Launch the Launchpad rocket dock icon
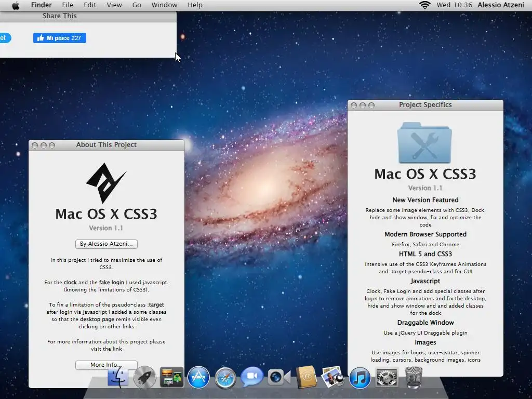Screen dimensions: 532x399 pyautogui.click(x=144, y=377)
